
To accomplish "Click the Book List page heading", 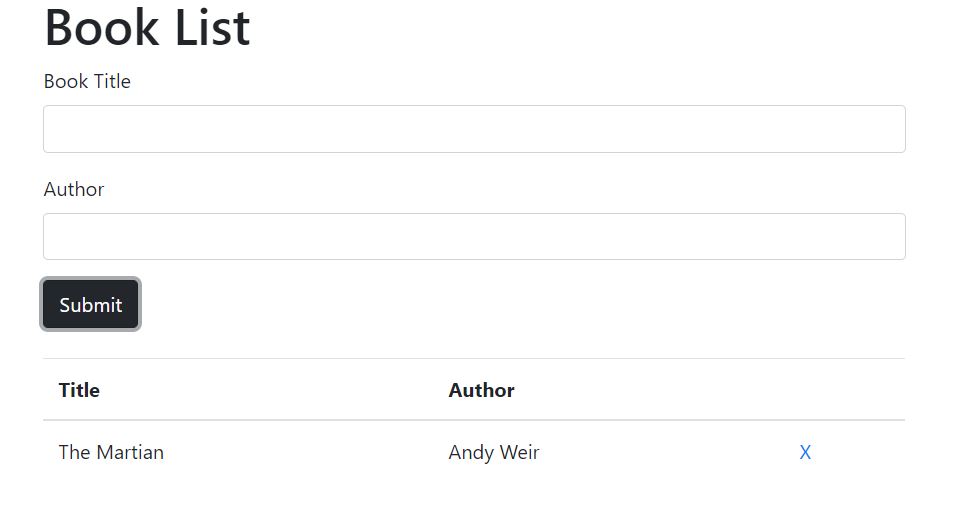I will (x=147, y=27).
